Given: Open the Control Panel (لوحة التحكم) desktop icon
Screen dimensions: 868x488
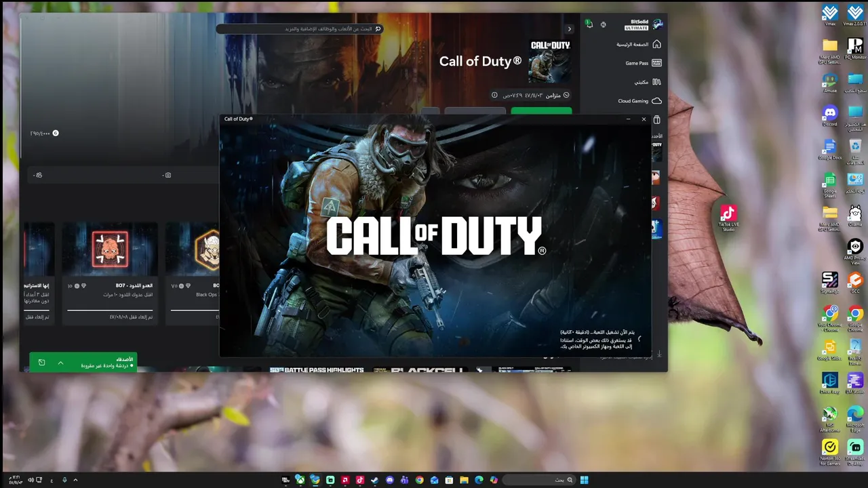Looking at the screenshot, I should [x=856, y=183].
